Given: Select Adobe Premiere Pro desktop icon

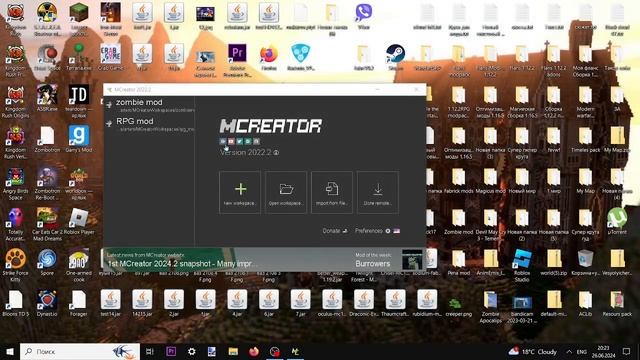Looking at the screenshot, I should click(x=237, y=60).
